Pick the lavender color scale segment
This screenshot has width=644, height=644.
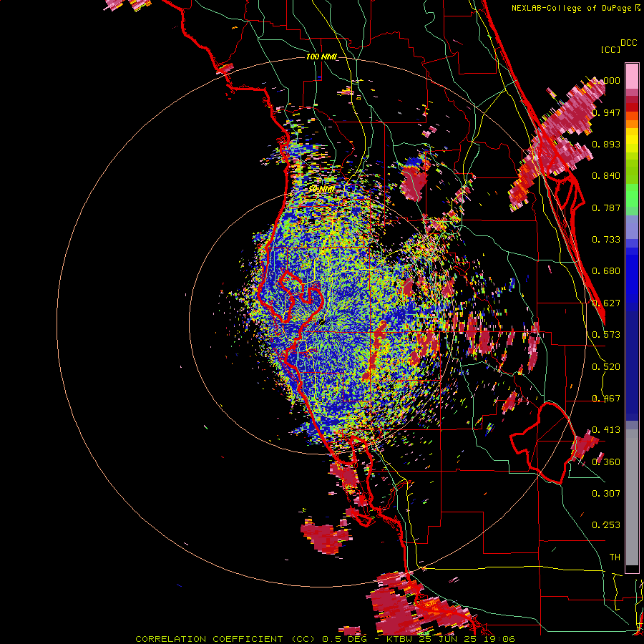click(x=632, y=228)
